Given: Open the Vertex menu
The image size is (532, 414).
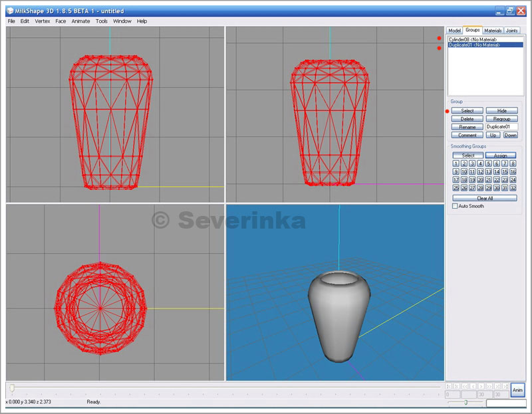Looking at the screenshot, I should click(42, 21).
